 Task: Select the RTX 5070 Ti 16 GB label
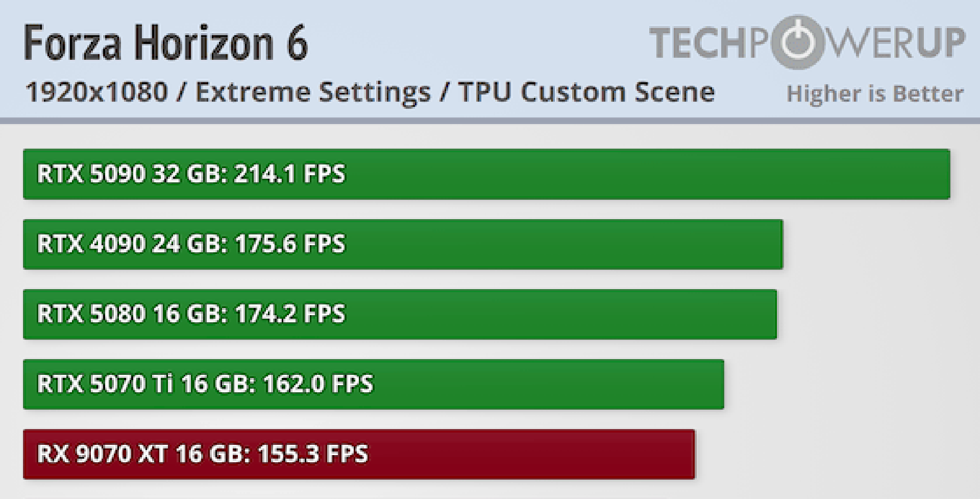(146, 384)
